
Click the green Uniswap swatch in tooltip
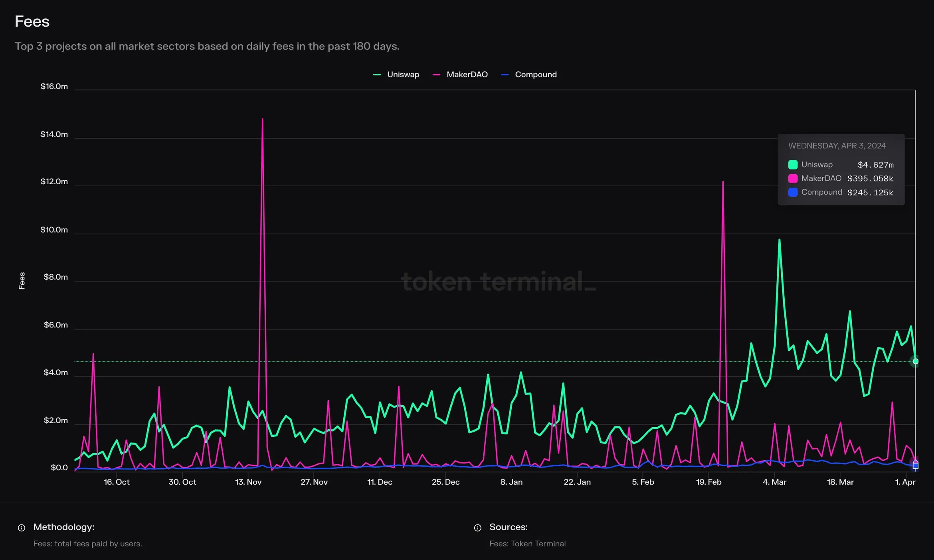(793, 165)
